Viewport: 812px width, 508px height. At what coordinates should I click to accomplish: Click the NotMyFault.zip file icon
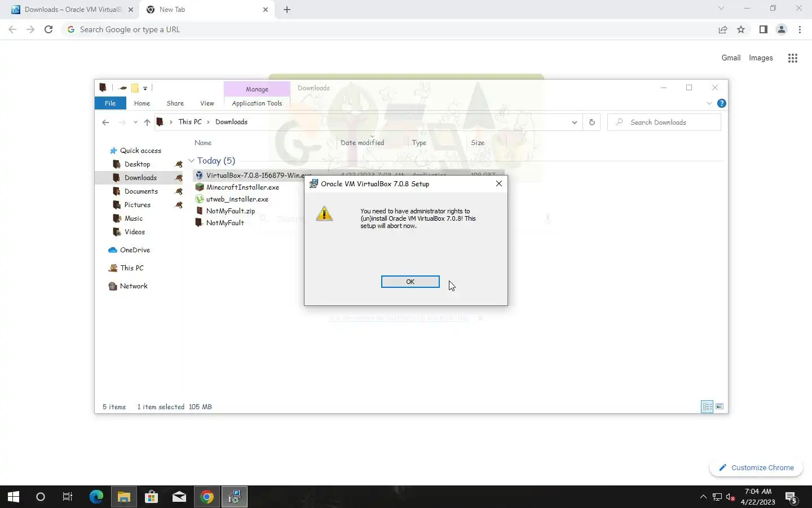coord(199,211)
